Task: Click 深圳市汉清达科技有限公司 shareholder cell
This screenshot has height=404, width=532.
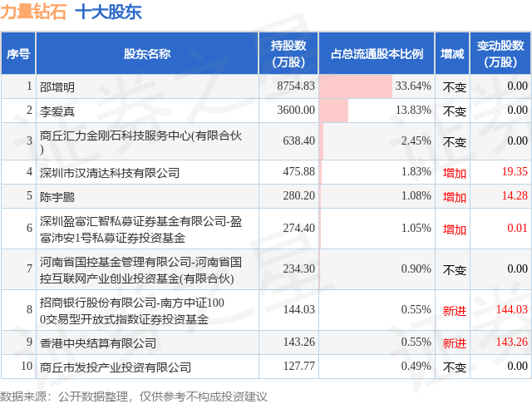Action: click(x=147, y=173)
